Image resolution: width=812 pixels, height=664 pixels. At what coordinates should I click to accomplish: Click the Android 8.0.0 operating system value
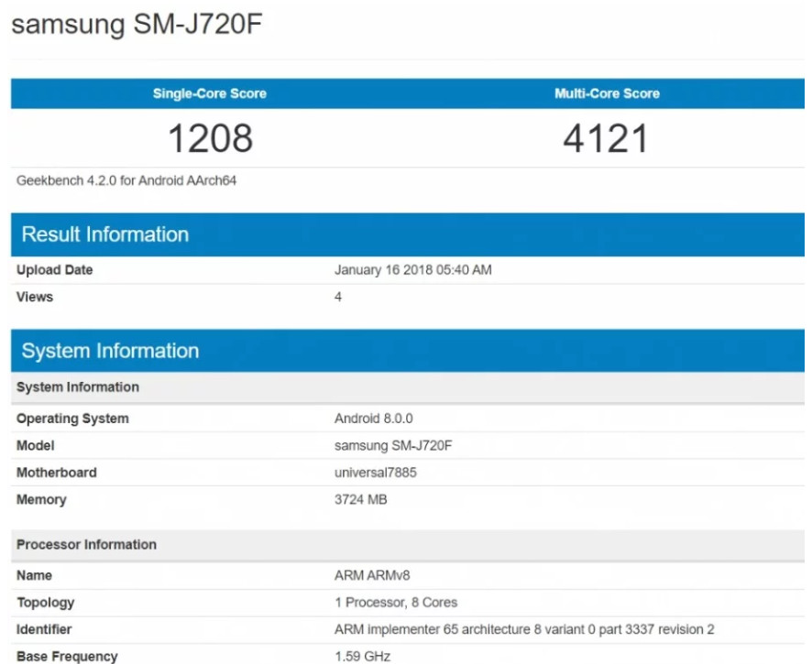(374, 419)
